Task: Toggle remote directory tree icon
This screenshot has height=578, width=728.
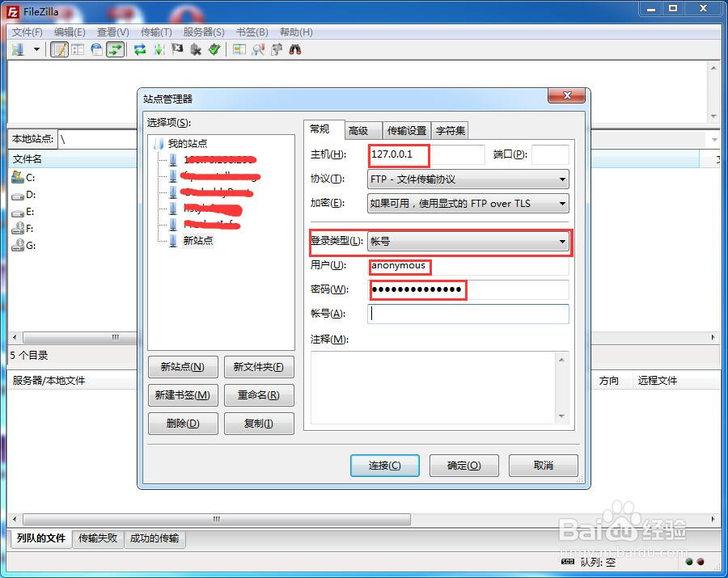Action: pyautogui.click(x=96, y=49)
